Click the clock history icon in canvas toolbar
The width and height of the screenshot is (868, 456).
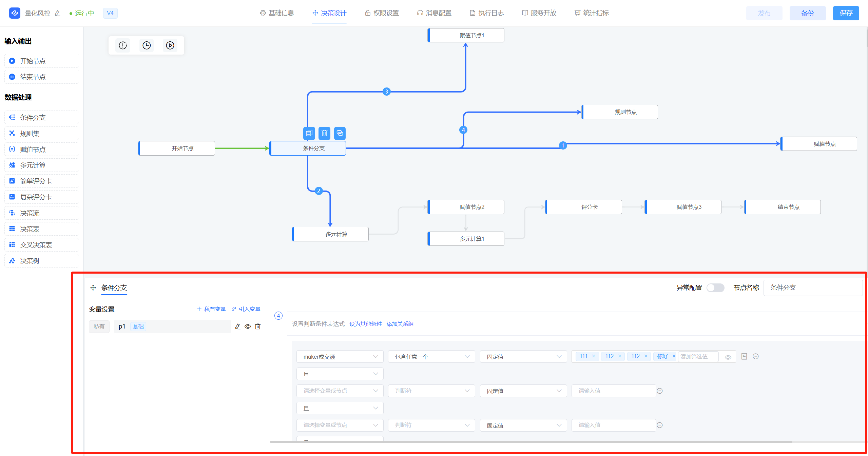(x=147, y=45)
